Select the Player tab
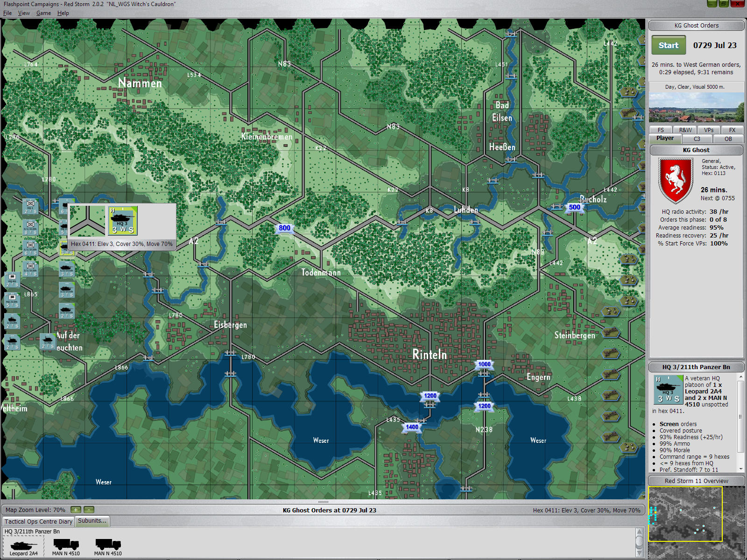 pos(665,139)
